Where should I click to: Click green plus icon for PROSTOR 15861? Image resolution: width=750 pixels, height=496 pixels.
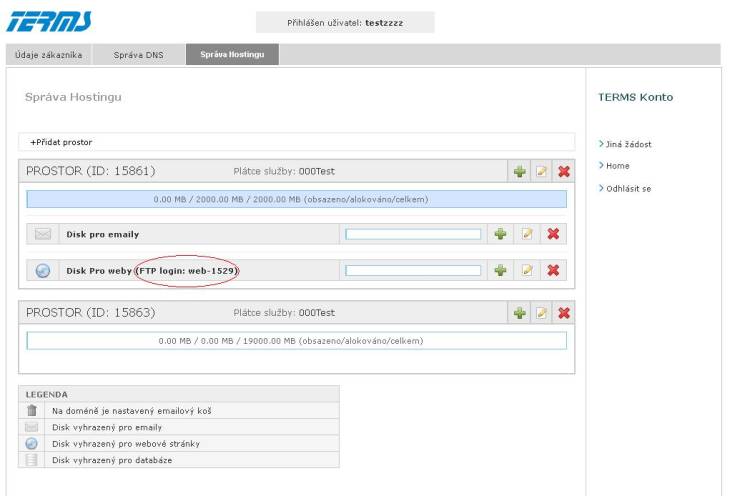tap(520, 171)
